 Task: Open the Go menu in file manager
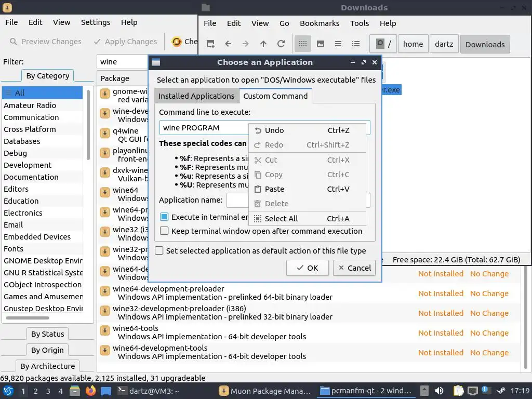pos(284,23)
